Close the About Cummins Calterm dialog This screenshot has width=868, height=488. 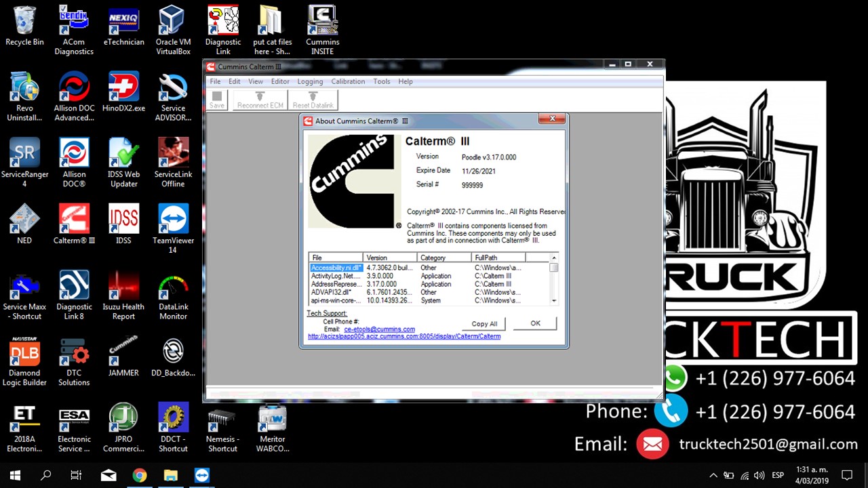point(552,119)
